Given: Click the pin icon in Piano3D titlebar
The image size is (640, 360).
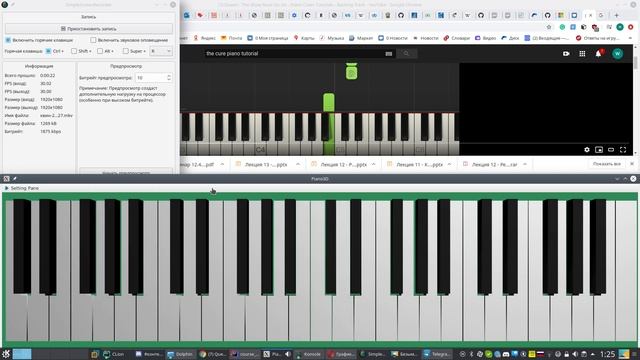Looking at the screenshot, I should [15, 179].
